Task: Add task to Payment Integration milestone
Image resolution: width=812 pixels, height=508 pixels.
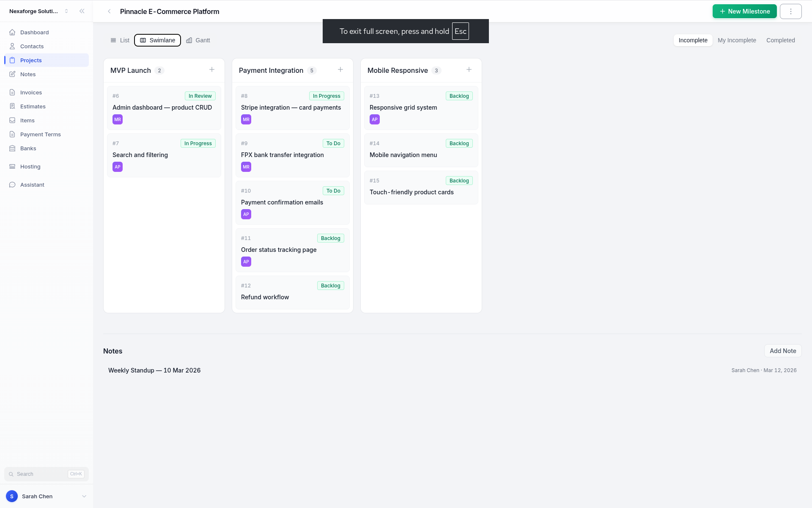Action: [340, 70]
